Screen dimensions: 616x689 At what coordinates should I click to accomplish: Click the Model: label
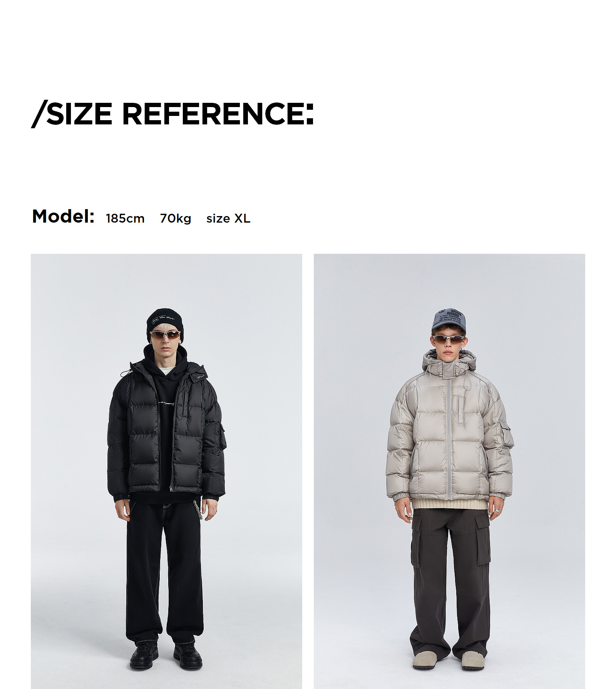click(63, 216)
